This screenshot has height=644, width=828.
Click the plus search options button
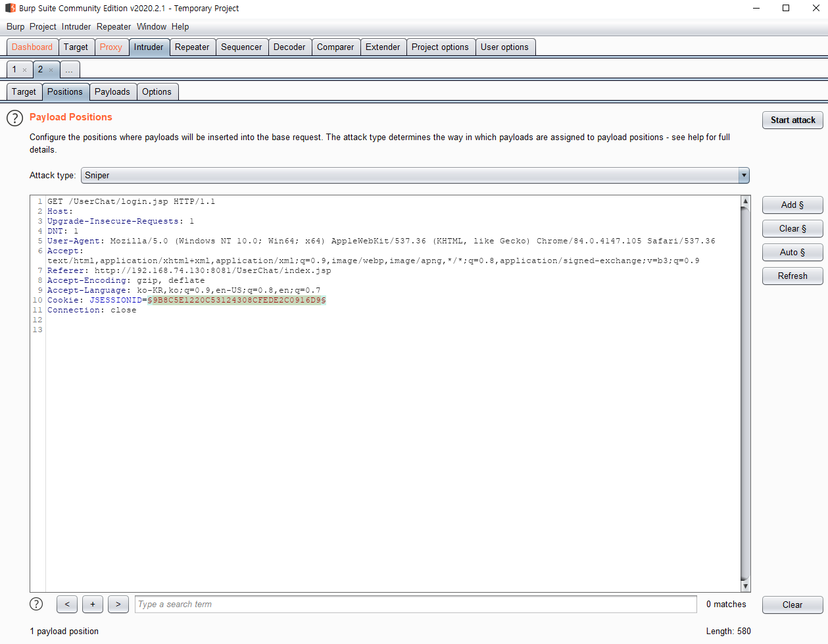pyautogui.click(x=93, y=604)
